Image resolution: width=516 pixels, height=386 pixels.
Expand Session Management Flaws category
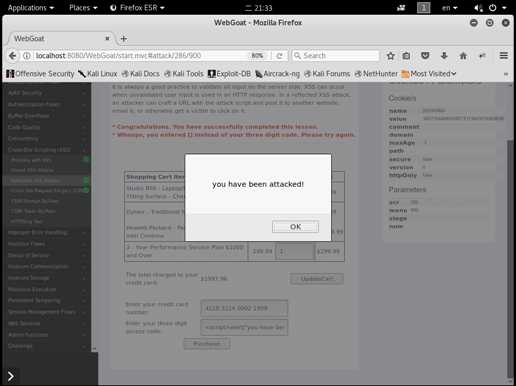pos(47,312)
